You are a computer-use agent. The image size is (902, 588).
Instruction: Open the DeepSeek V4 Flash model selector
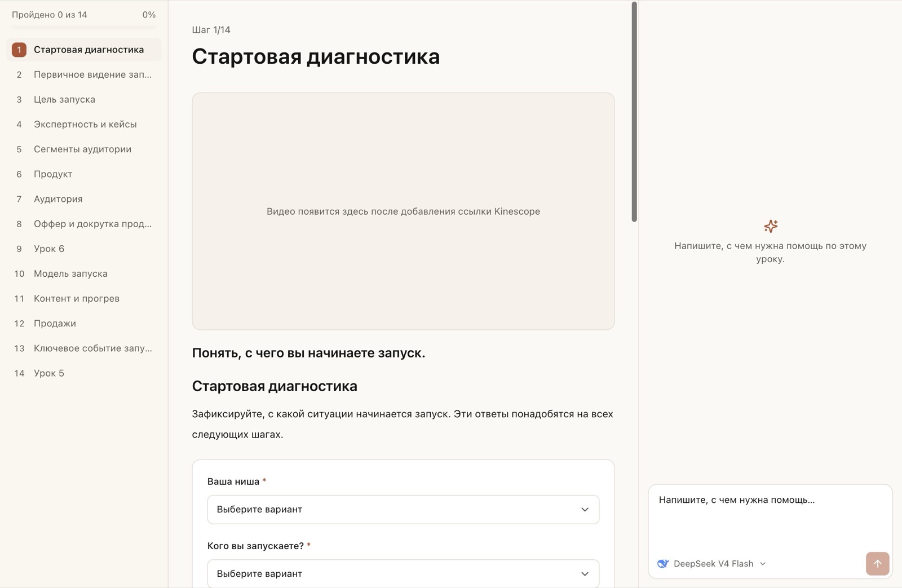pyautogui.click(x=712, y=564)
